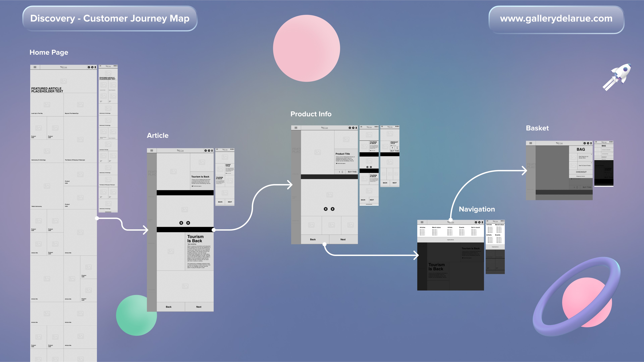Select Merch store menu in Navigation desktop wireframe
This screenshot has width=644, height=362.
click(x=436, y=227)
